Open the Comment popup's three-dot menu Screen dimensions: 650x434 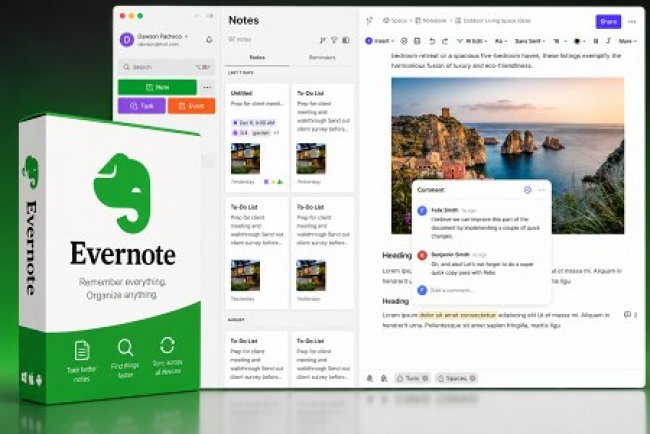click(x=541, y=190)
